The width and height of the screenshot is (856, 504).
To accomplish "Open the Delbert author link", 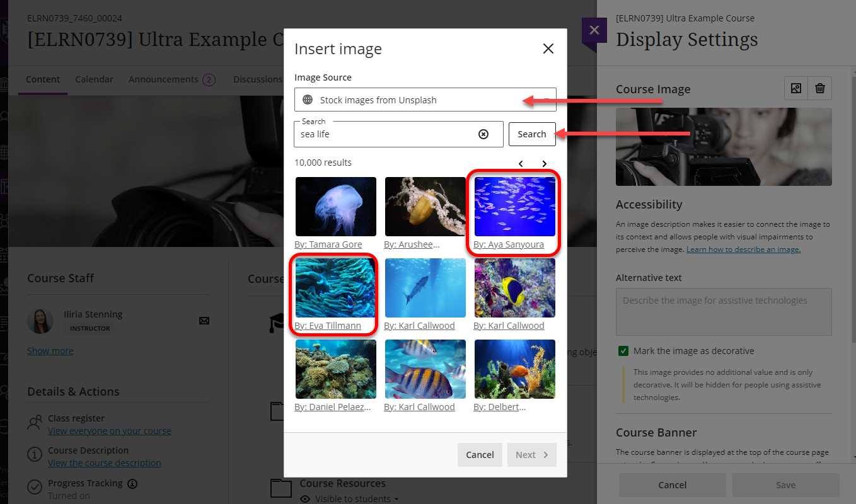I will point(500,407).
